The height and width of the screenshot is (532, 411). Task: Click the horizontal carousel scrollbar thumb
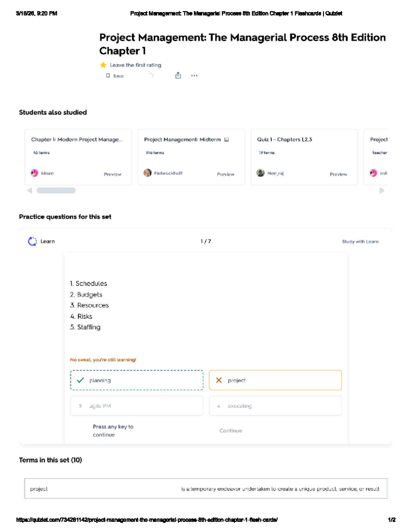pos(56,190)
